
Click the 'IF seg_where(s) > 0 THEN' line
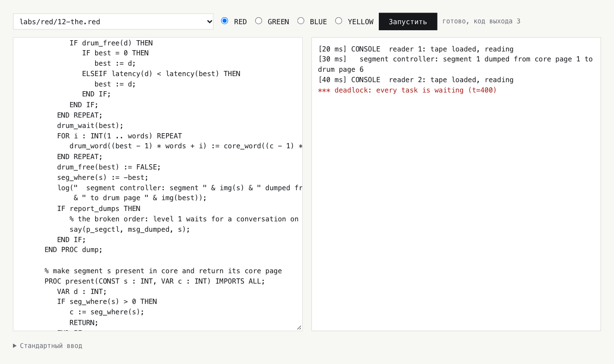107,302
